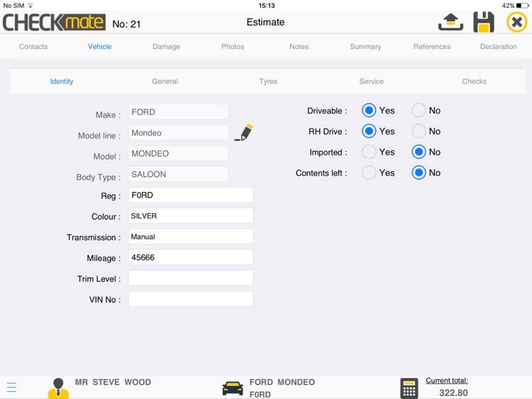Set Imported to Yes
The width and height of the screenshot is (532, 399).
pyautogui.click(x=369, y=152)
